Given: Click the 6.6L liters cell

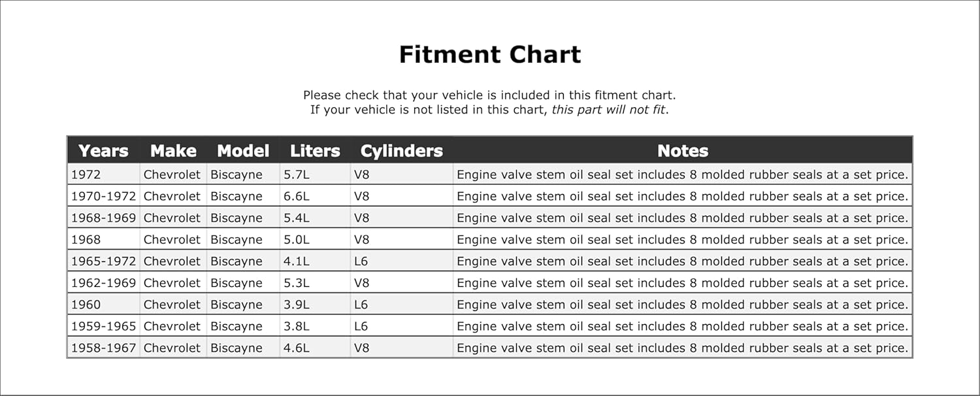Looking at the screenshot, I should pyautogui.click(x=297, y=196).
